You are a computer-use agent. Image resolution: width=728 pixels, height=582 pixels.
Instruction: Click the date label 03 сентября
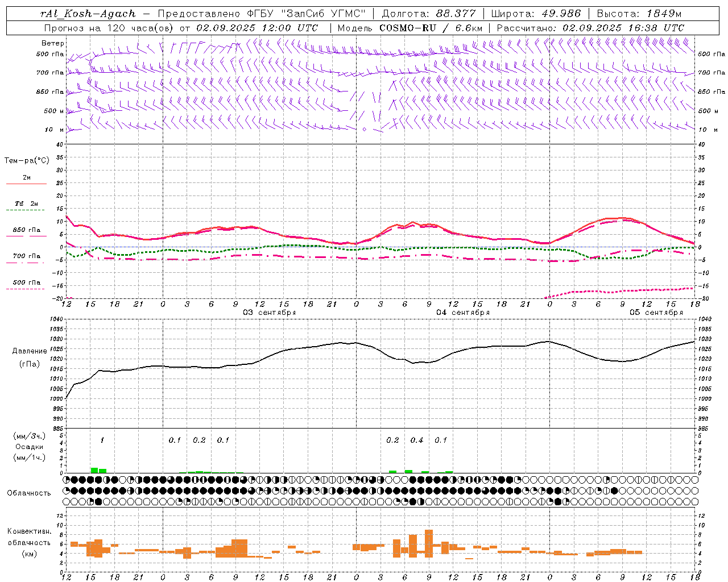pos(270,313)
